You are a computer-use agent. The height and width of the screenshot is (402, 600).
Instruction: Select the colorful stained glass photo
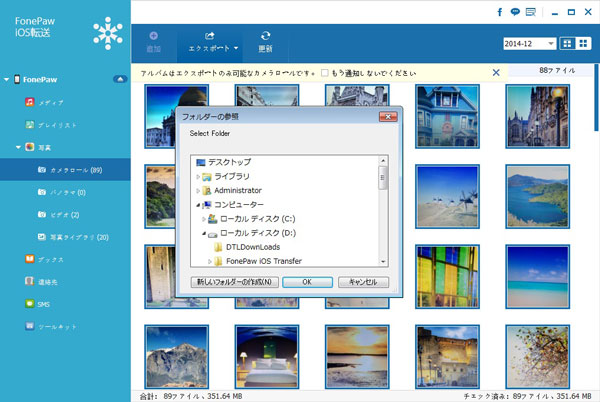tap(447, 277)
